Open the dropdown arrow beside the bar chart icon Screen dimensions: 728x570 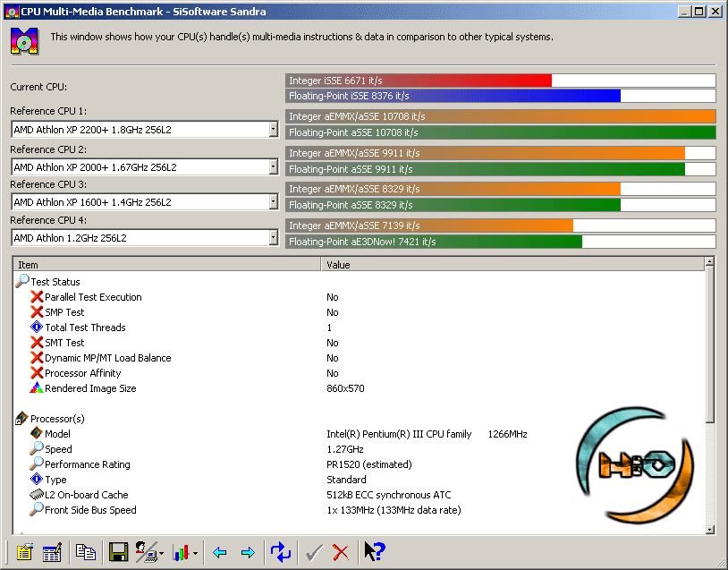point(195,553)
